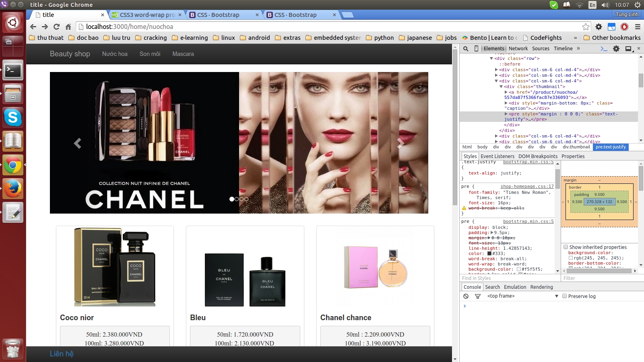Enable Show inherited properties checkbox
The width and height of the screenshot is (644, 362).
566,247
